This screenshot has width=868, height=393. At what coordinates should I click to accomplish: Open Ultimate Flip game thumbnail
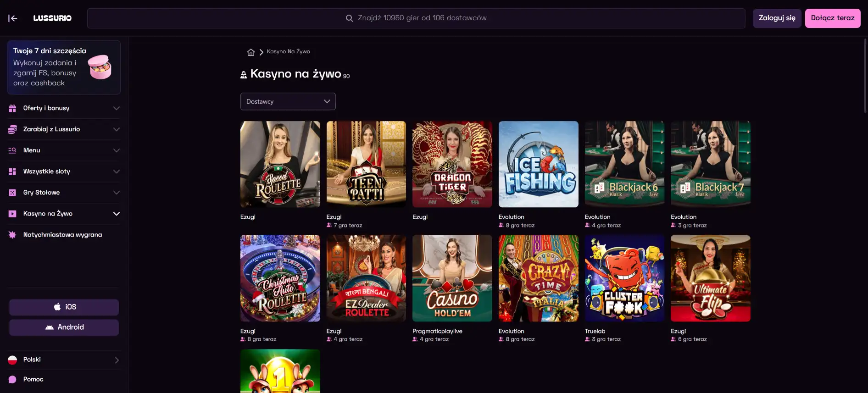coord(711,278)
